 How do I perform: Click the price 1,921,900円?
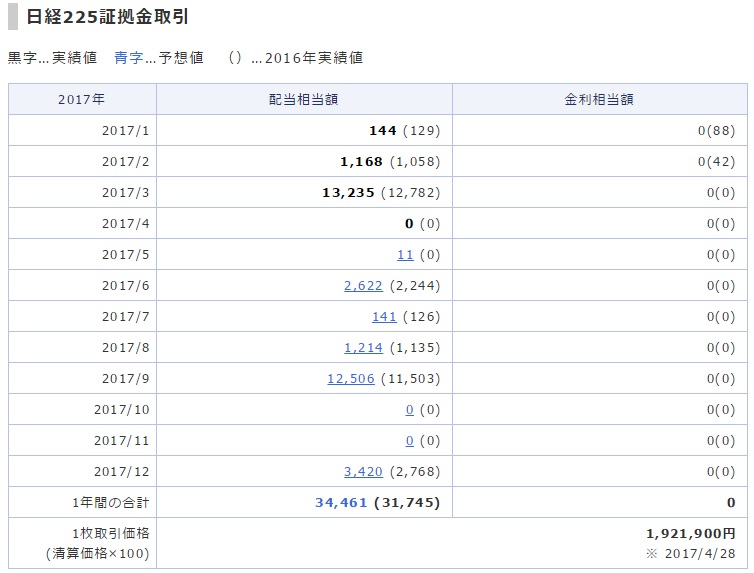691,534
